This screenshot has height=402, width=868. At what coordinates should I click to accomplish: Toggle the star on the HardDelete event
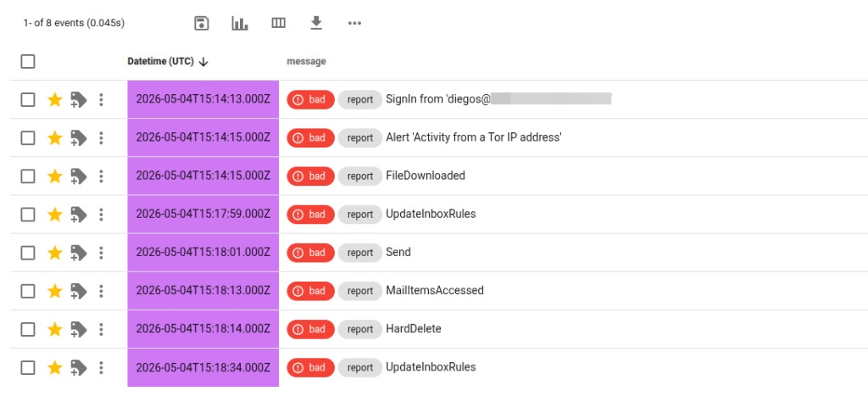(55, 329)
